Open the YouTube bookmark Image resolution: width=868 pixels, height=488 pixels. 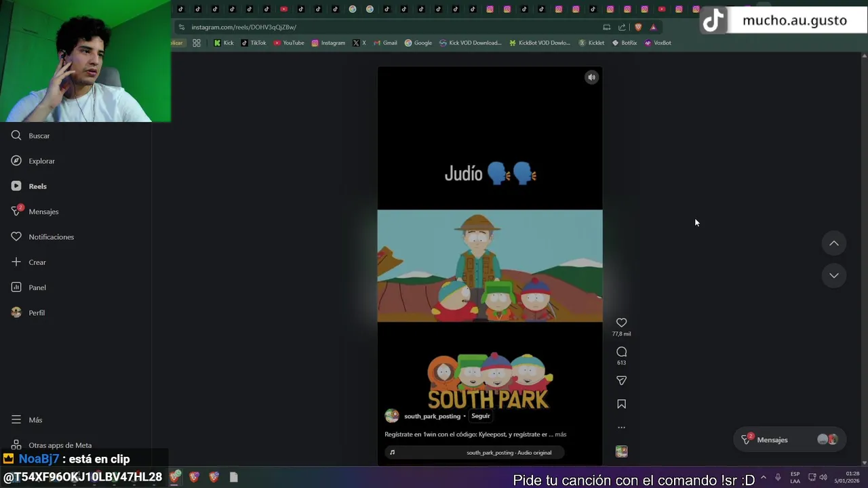[289, 43]
